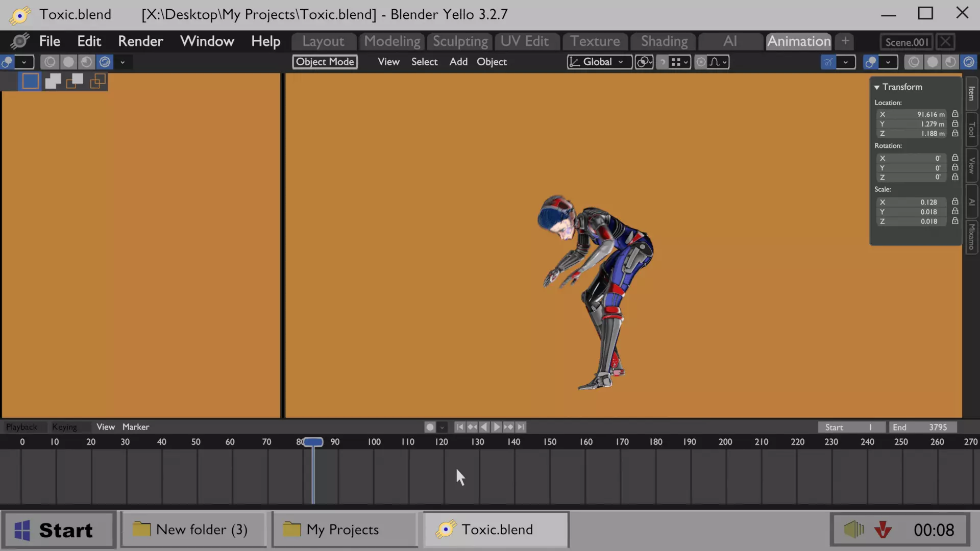The width and height of the screenshot is (980, 551).
Task: Switch to the Shading workspace tab
Action: point(664,41)
